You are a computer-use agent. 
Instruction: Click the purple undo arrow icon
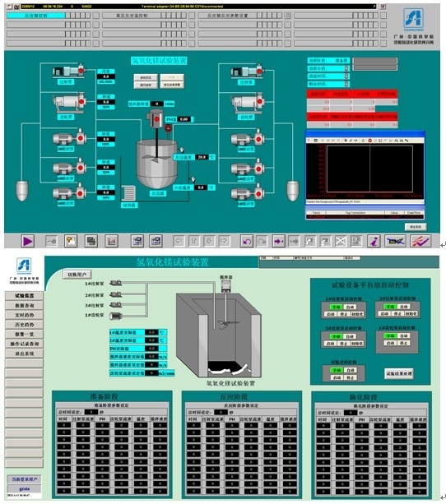tap(247, 241)
